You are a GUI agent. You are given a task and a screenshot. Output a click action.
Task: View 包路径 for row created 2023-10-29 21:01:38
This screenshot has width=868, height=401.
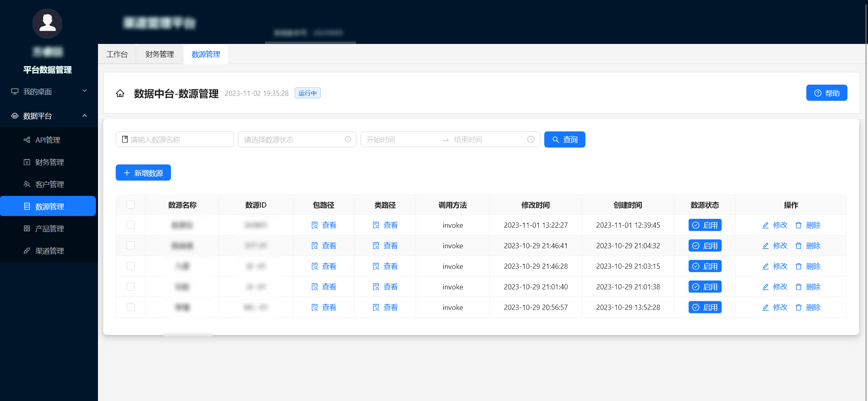324,287
